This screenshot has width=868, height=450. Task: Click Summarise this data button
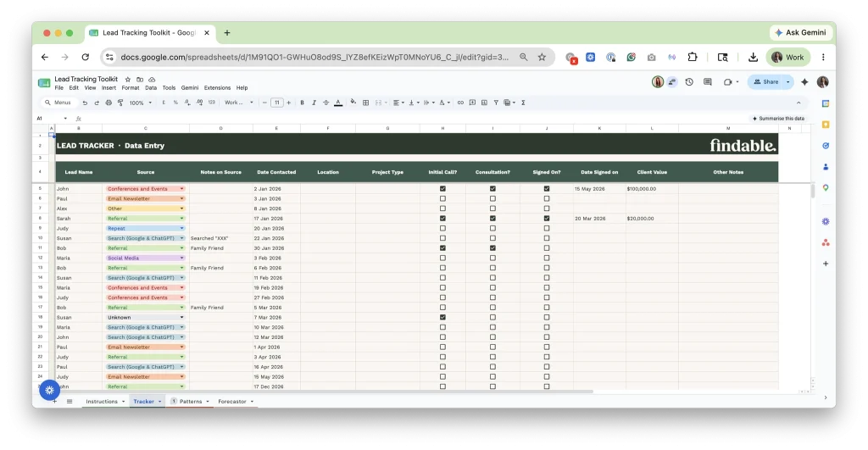coord(778,119)
